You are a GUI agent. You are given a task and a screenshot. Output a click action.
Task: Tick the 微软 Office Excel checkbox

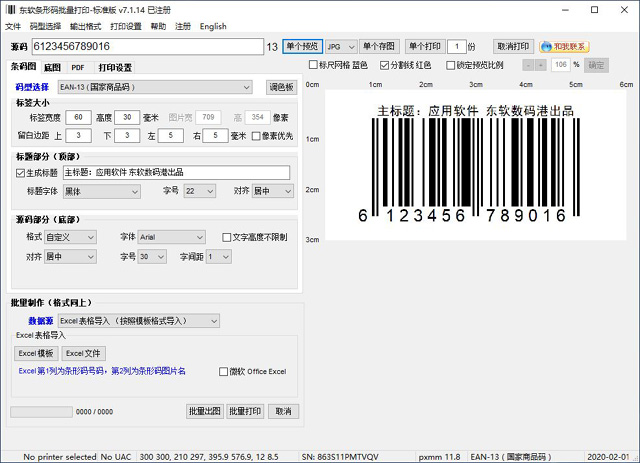[x=223, y=372]
